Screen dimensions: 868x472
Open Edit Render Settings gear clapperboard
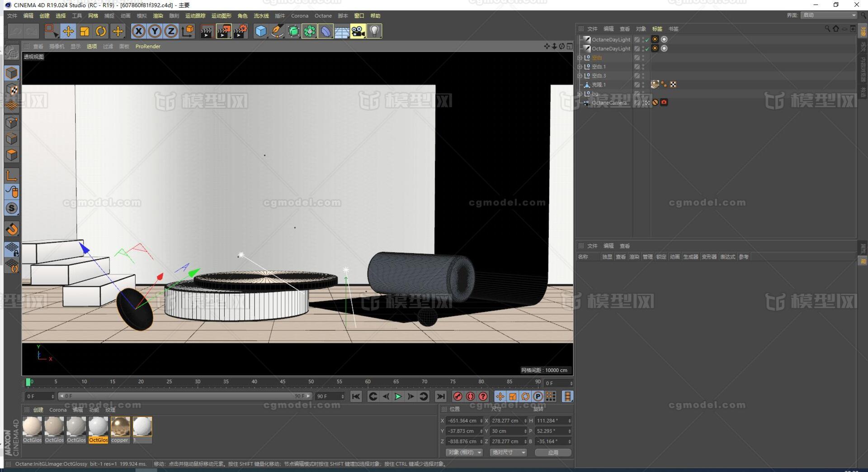241,31
